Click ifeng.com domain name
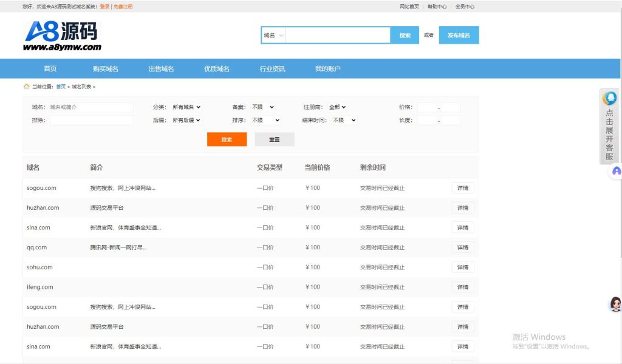 39,287
